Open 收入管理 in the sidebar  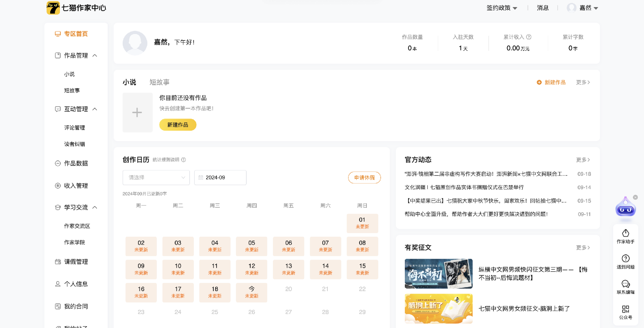click(x=76, y=185)
